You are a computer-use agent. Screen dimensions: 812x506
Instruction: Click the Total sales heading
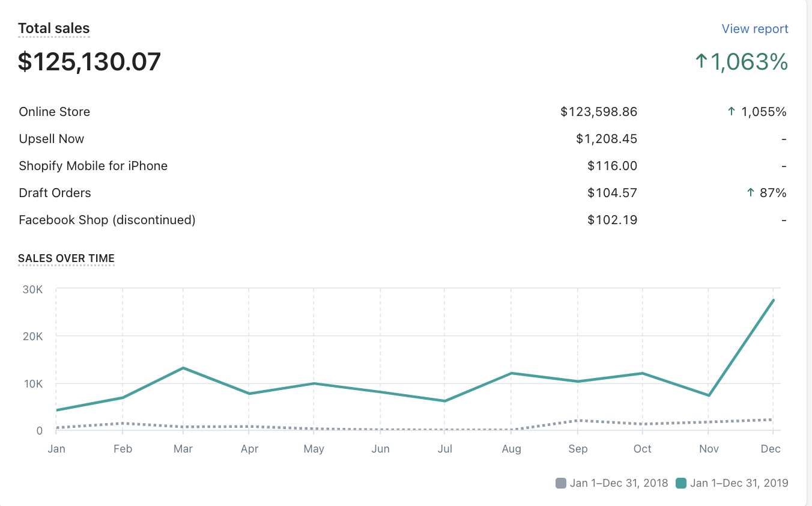[x=54, y=28]
